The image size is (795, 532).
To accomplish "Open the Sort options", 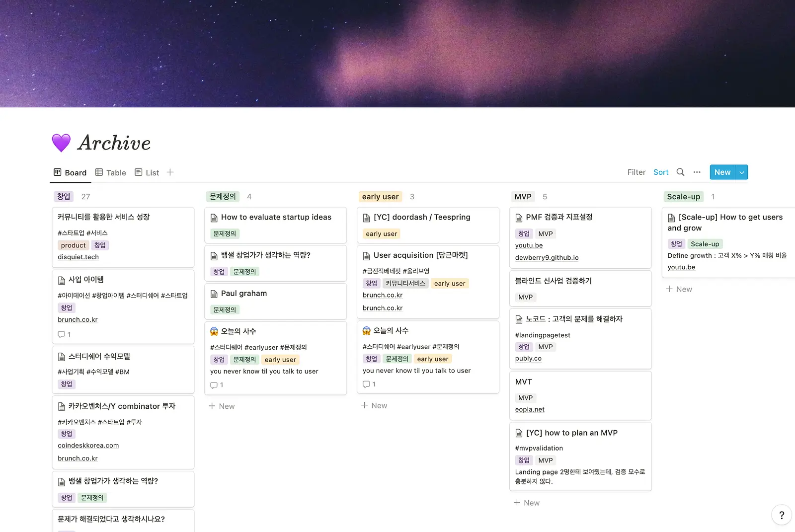I will 661,172.
